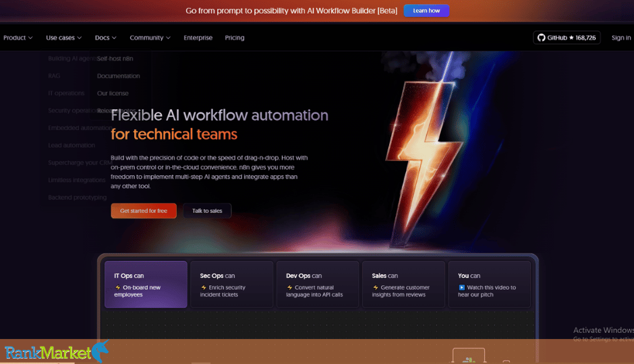
Task: Expand the Use cases dropdown chevron
Action: (x=80, y=38)
